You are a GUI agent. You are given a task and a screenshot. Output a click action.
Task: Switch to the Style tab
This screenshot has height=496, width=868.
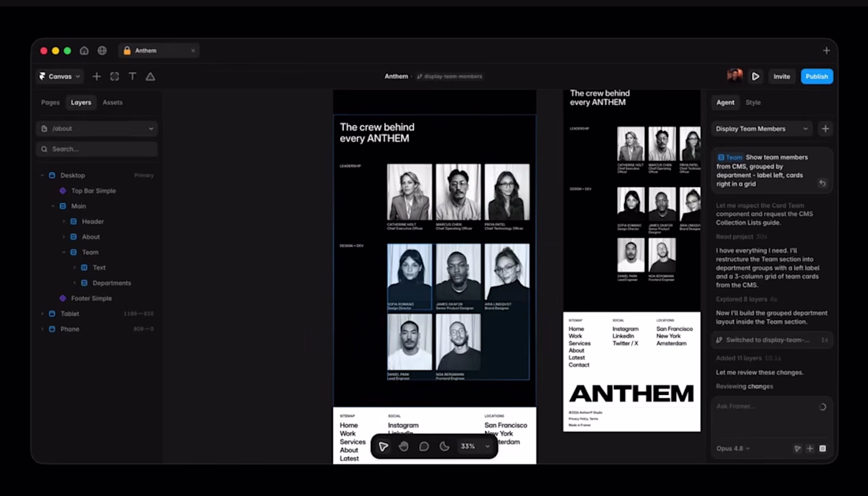(753, 103)
